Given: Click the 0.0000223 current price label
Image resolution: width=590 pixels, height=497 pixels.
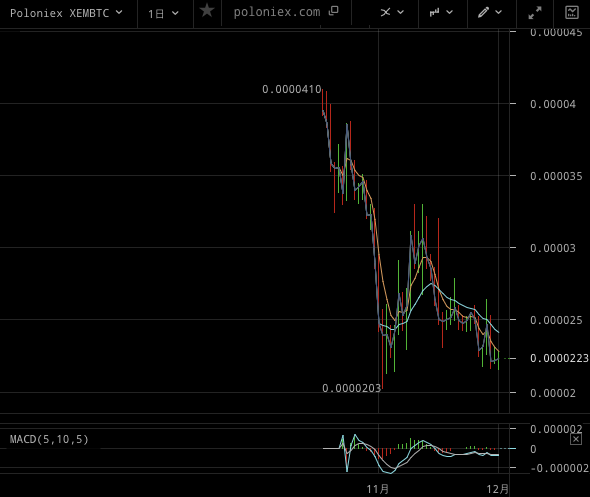Looking at the screenshot, I should [x=559, y=358].
